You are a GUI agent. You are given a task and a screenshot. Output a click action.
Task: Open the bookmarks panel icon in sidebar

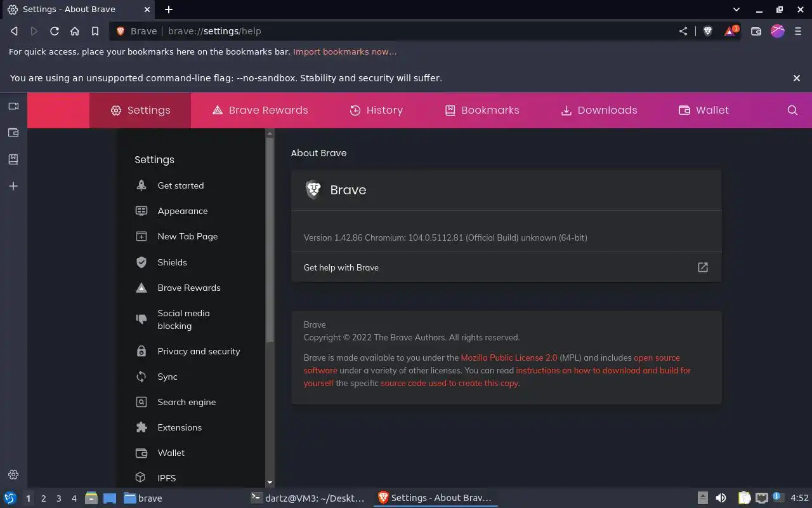13,159
